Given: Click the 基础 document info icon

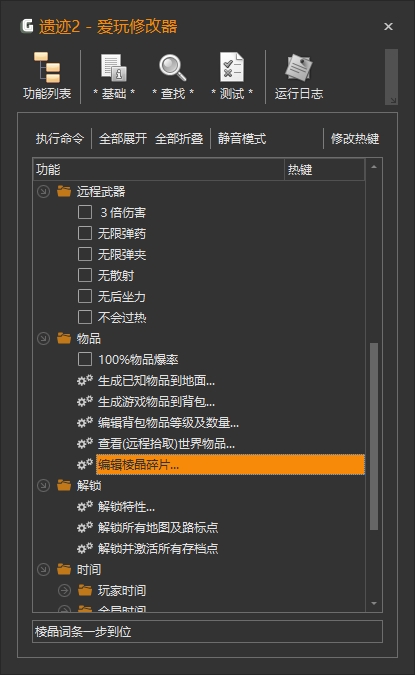Looking at the screenshot, I should coord(114,67).
